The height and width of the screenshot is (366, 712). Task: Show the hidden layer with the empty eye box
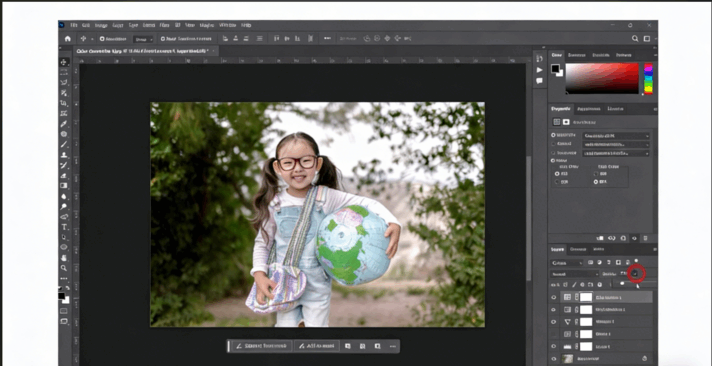[x=554, y=334]
